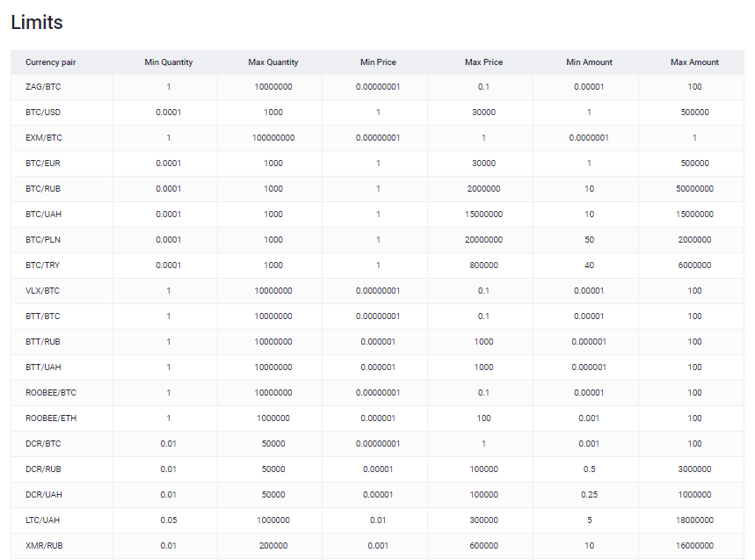The image size is (755, 560).
Task: Select the Min Amount column header
Action: 589,62
